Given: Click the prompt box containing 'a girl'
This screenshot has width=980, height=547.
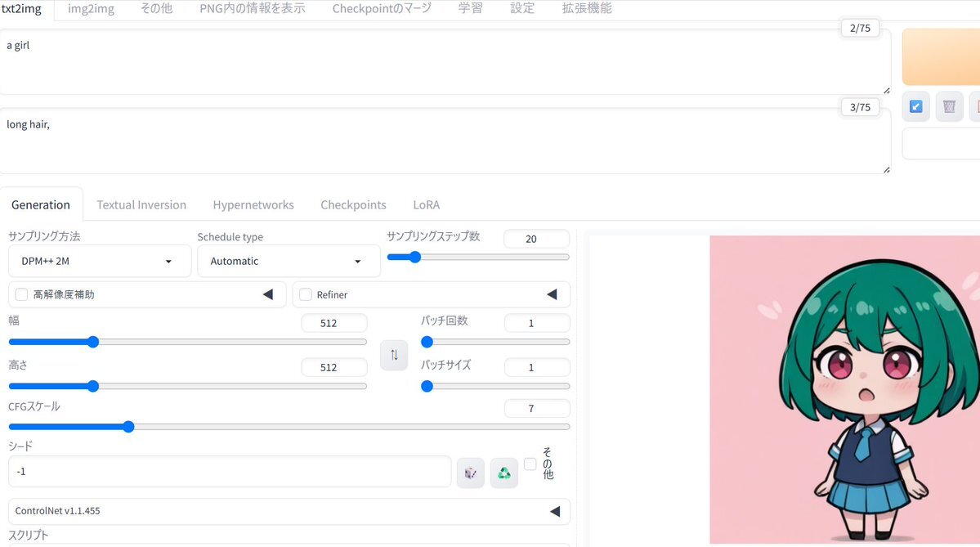Looking at the screenshot, I should 445,62.
